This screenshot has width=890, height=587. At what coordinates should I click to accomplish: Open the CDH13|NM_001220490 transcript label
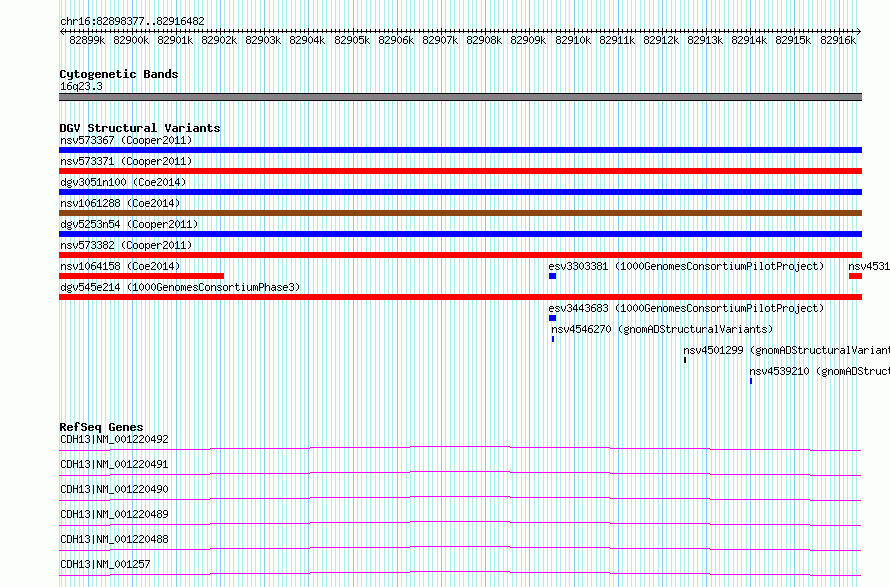pyautogui.click(x=114, y=489)
